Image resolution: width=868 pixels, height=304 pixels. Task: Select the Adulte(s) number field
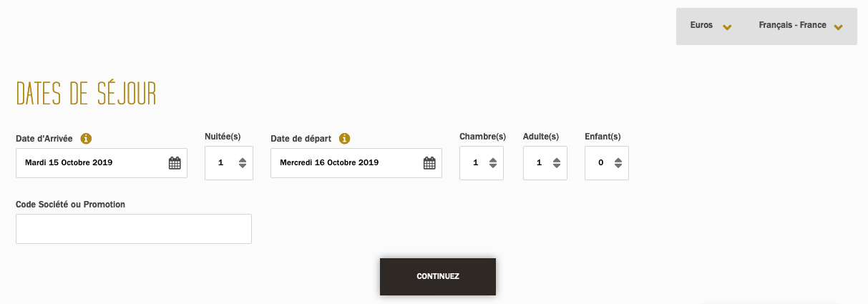[x=539, y=163]
